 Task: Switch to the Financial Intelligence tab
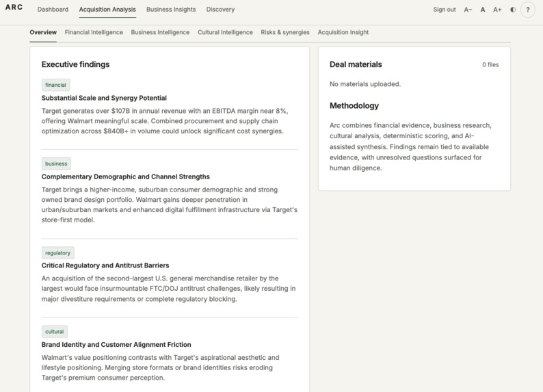point(94,32)
